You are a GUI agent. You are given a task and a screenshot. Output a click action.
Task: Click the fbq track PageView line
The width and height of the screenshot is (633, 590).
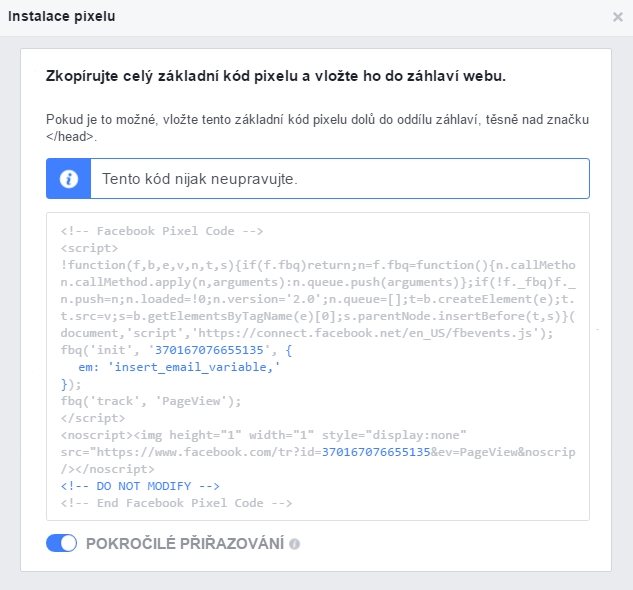[151, 401]
